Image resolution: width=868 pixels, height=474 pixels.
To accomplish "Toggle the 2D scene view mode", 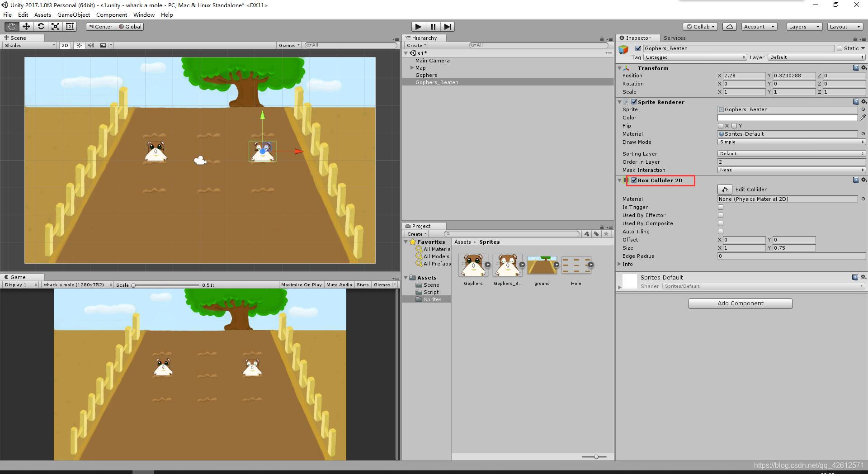I will point(65,45).
